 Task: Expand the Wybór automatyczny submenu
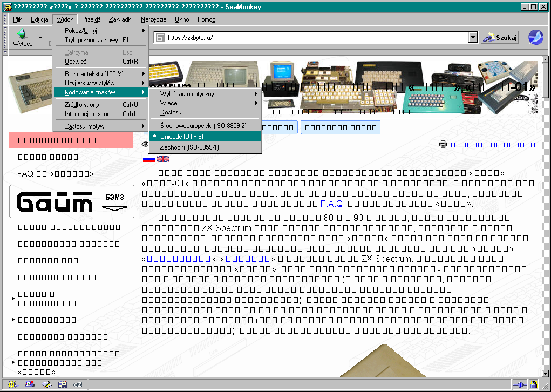click(x=205, y=94)
